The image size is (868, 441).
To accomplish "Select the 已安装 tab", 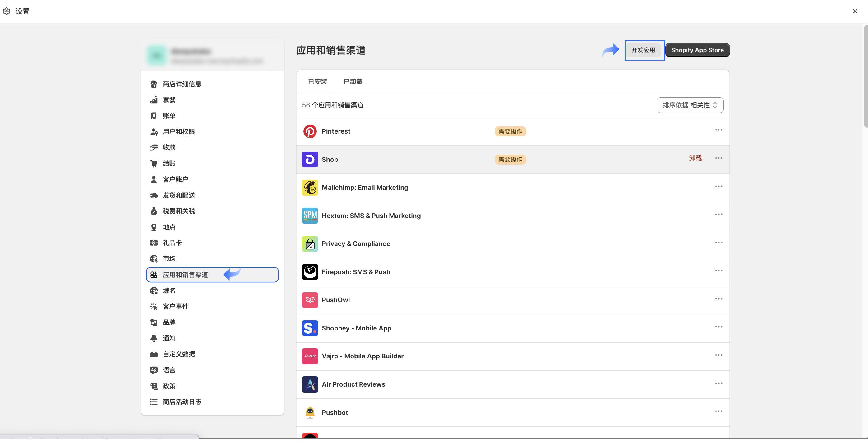I will coord(317,82).
